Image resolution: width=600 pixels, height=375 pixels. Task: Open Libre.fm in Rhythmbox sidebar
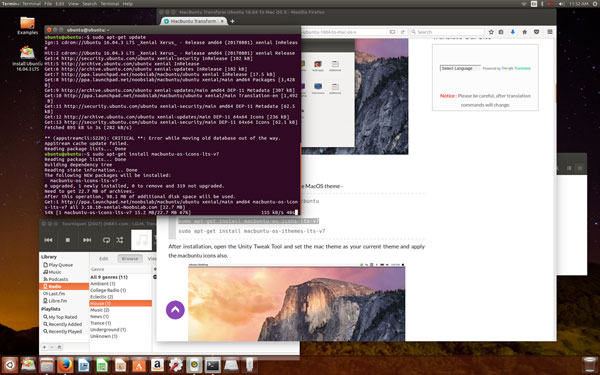point(55,301)
